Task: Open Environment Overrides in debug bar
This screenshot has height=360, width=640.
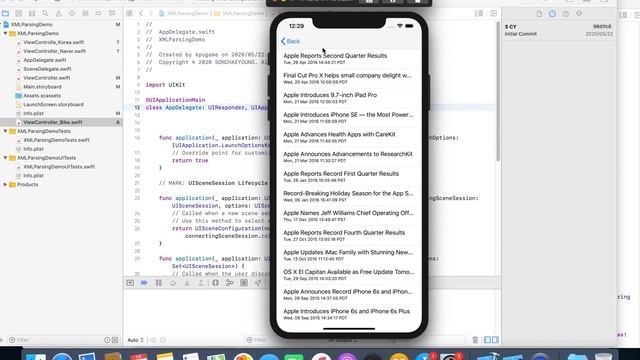Action: (244, 282)
